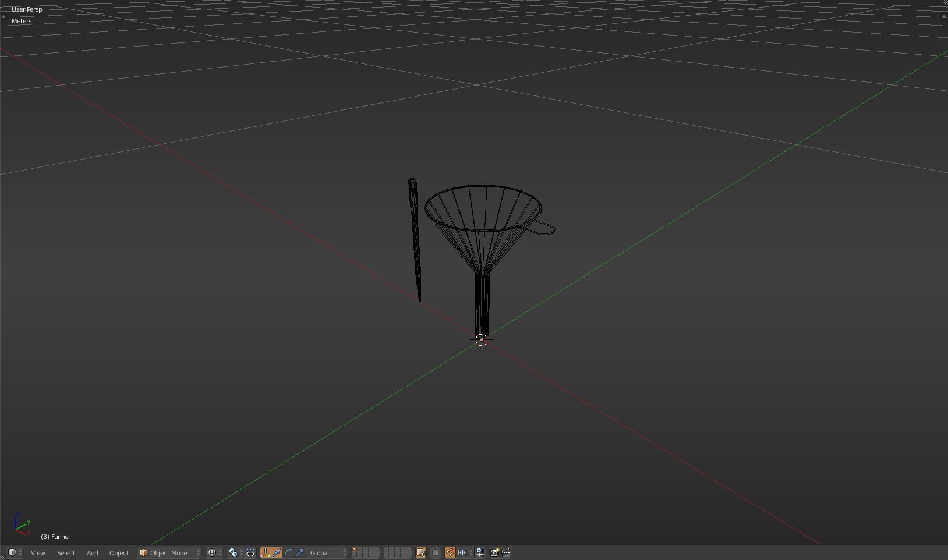Open the Global transform orientation dropdown

pos(327,552)
